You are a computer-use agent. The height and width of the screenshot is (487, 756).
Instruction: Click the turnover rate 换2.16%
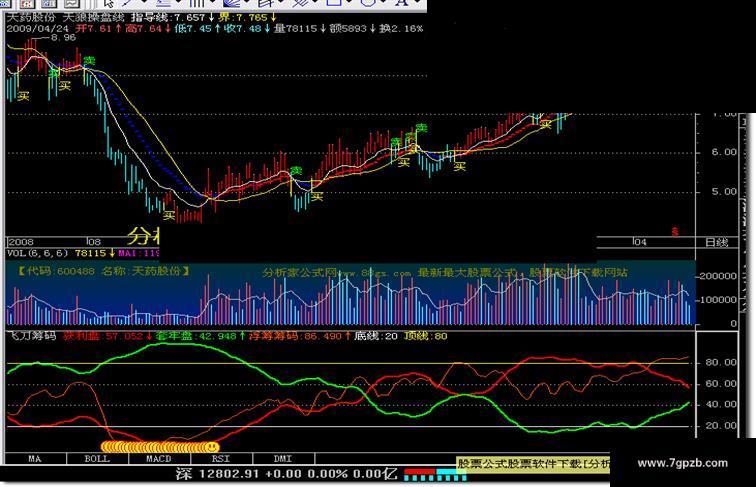tap(401, 28)
